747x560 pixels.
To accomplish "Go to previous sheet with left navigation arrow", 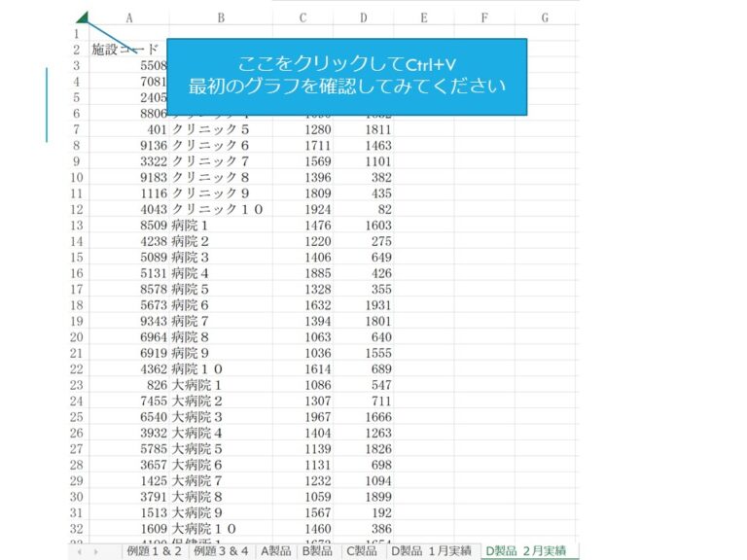I will pos(80,552).
